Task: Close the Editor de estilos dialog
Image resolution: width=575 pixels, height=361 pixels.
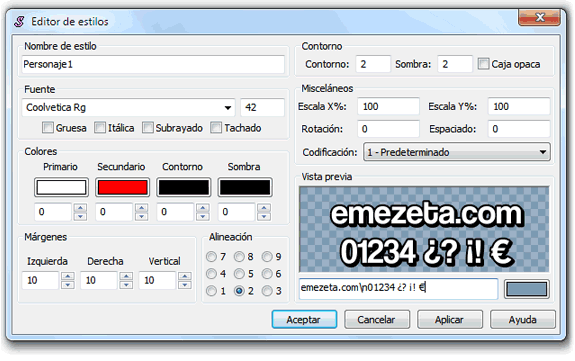Action: [539, 17]
